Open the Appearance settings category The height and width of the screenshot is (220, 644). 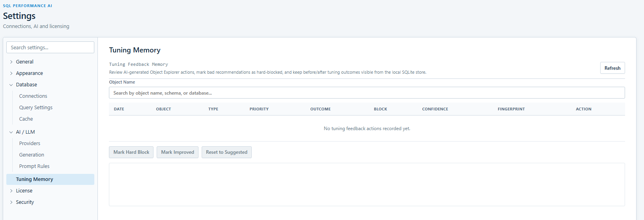tap(29, 73)
